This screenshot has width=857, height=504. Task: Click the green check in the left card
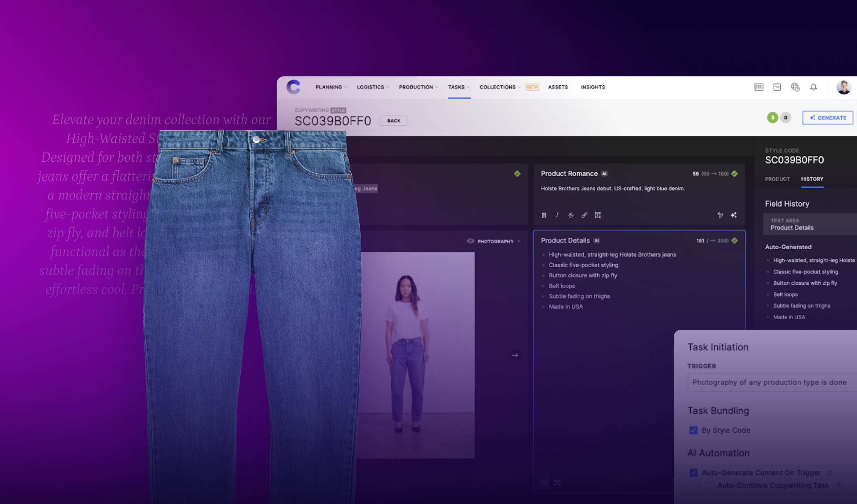point(517,174)
